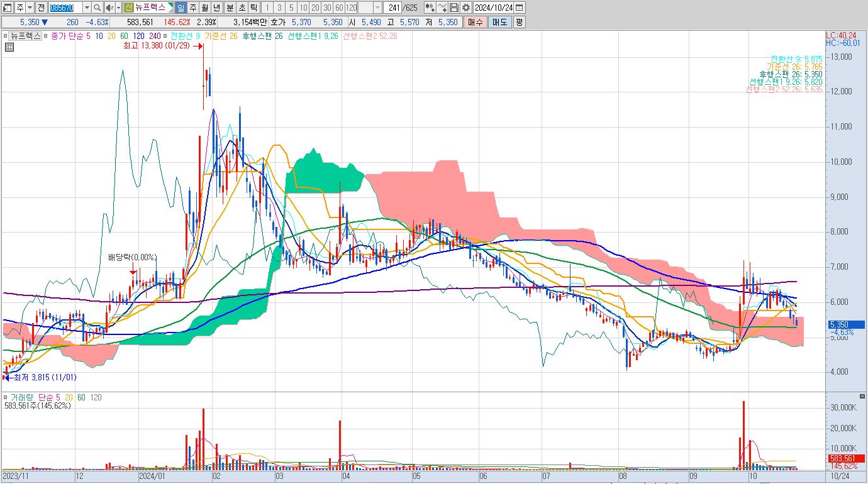This screenshot has height=484, width=868.
Task: Click the bar count field showing 241
Action: [392, 8]
